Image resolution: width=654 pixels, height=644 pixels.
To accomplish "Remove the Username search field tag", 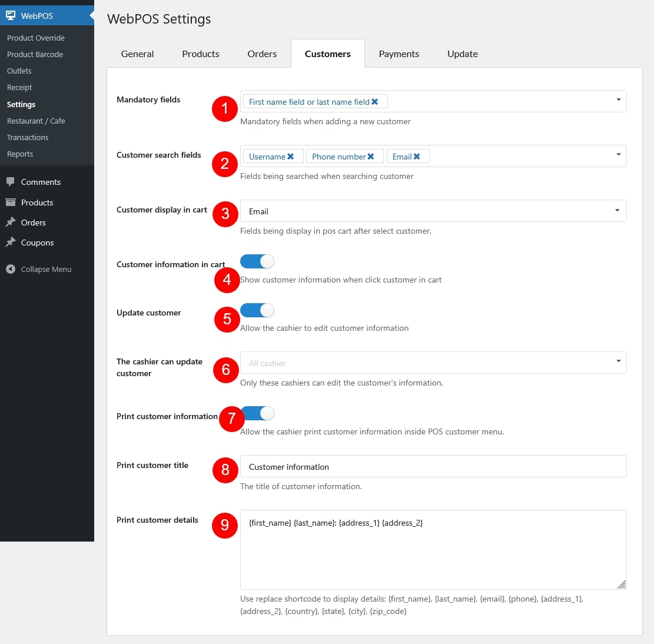I will [290, 157].
